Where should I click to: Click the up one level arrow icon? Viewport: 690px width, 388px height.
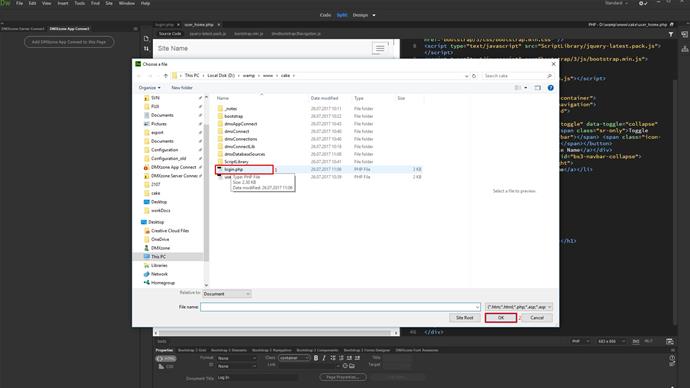pyautogui.click(x=165, y=76)
